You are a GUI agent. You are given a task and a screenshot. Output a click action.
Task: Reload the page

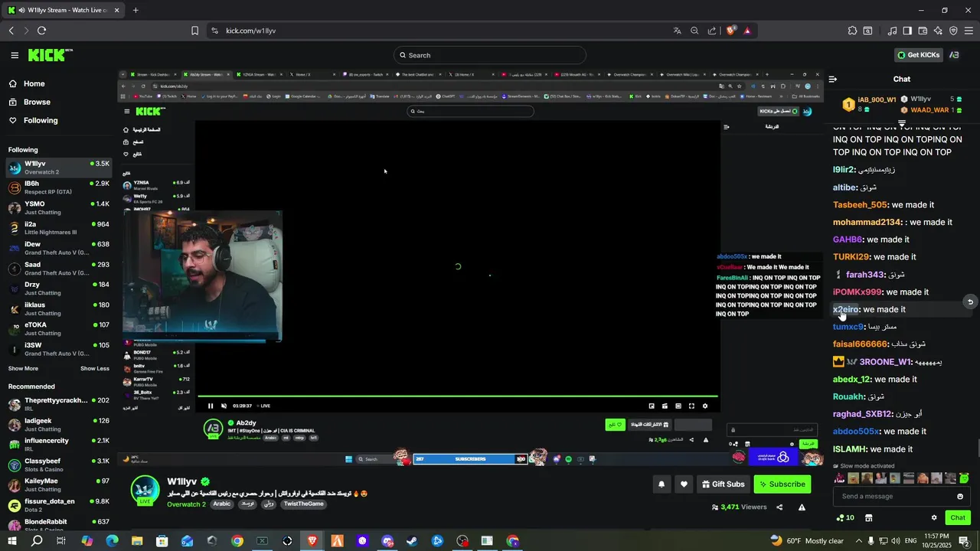click(41, 31)
